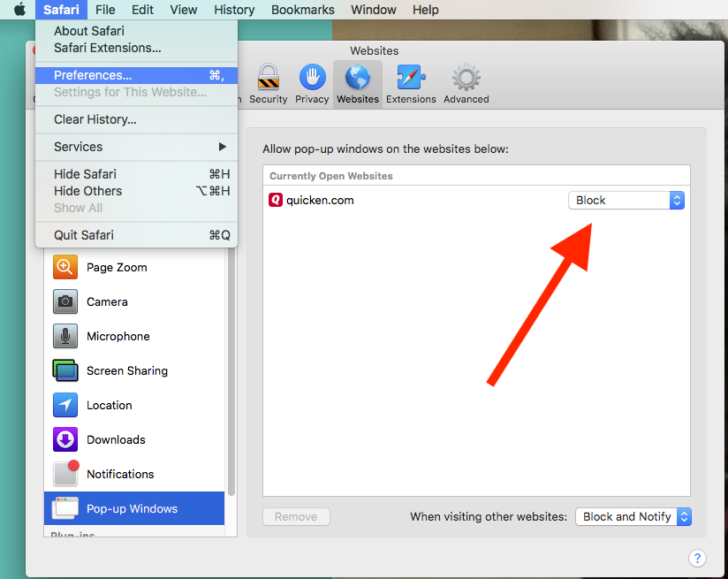
Task: Click the Currently Open Websites header
Action: pyautogui.click(x=331, y=176)
